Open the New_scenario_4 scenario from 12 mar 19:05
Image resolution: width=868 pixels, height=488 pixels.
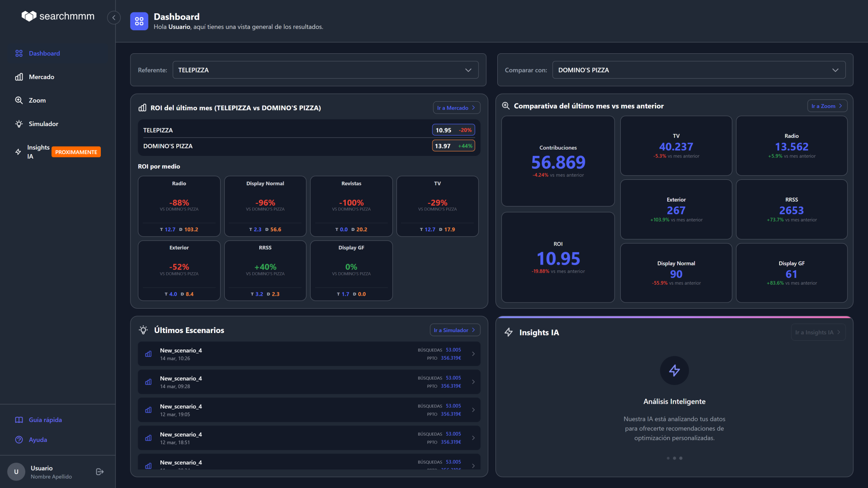(309, 409)
